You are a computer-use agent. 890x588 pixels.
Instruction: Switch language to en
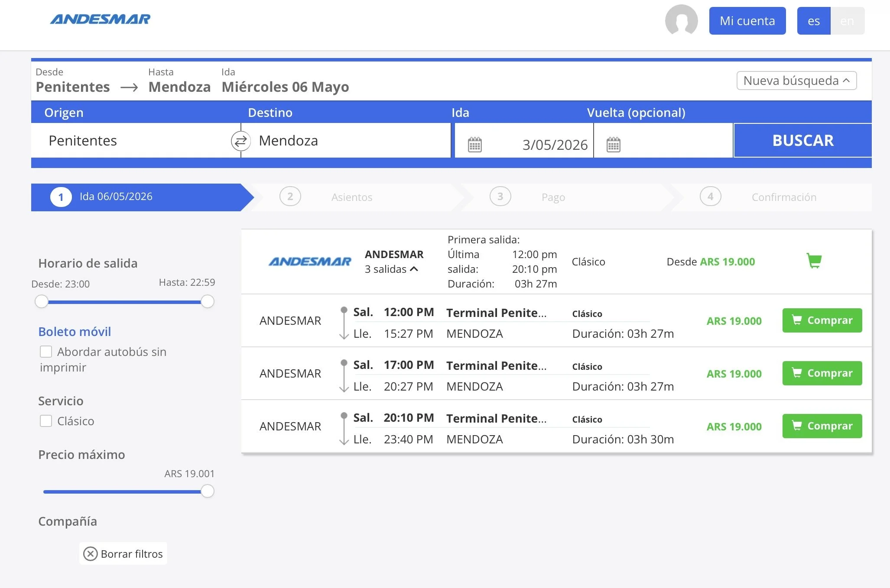click(847, 21)
